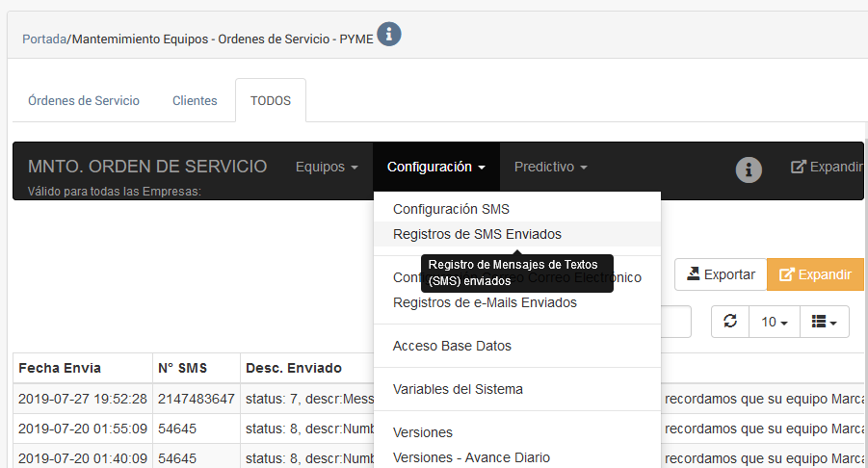Select the TODOS tab
The width and height of the screenshot is (868, 468).
tap(270, 100)
